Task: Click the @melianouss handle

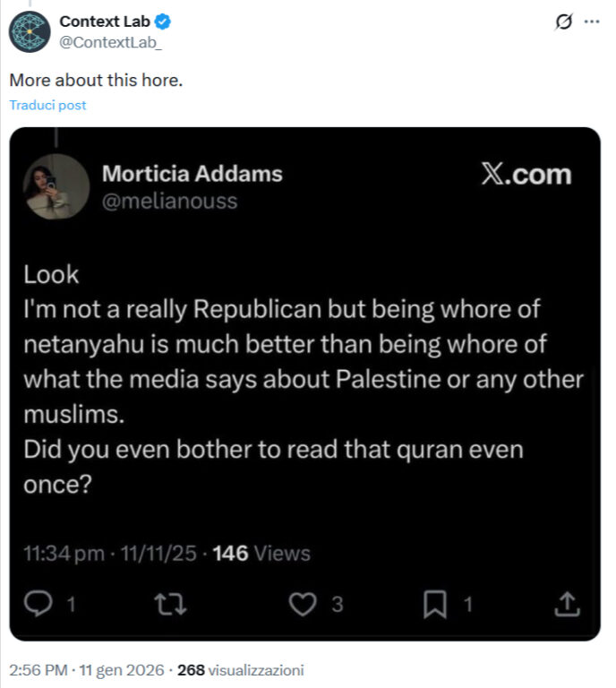Action: 170,201
